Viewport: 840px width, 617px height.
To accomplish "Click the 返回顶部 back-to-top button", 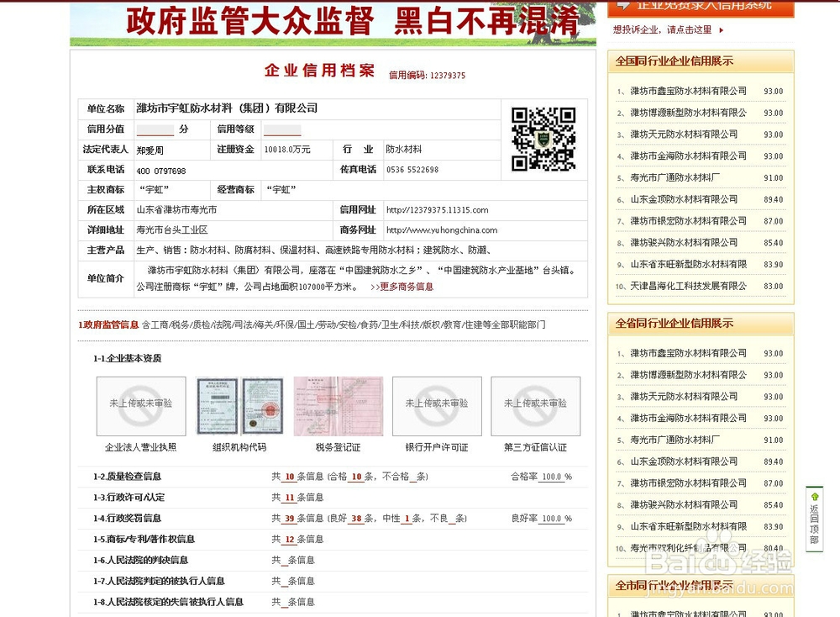I will (x=814, y=519).
